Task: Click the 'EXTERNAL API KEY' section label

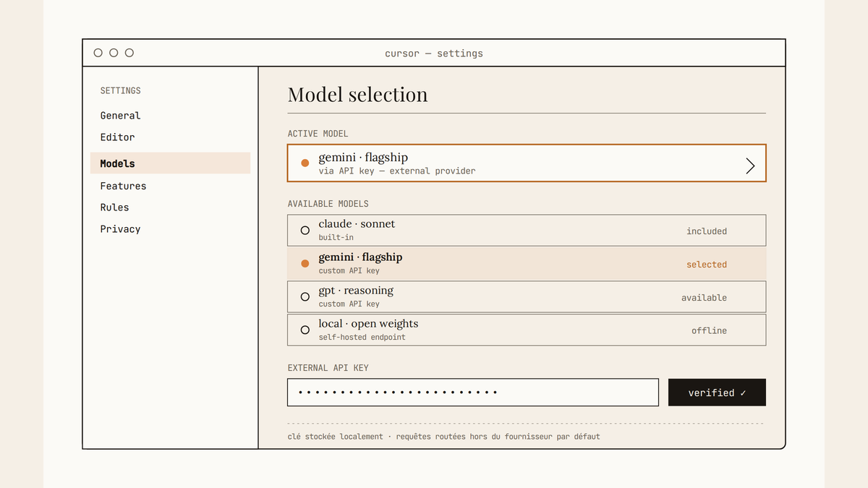Action: (x=328, y=368)
